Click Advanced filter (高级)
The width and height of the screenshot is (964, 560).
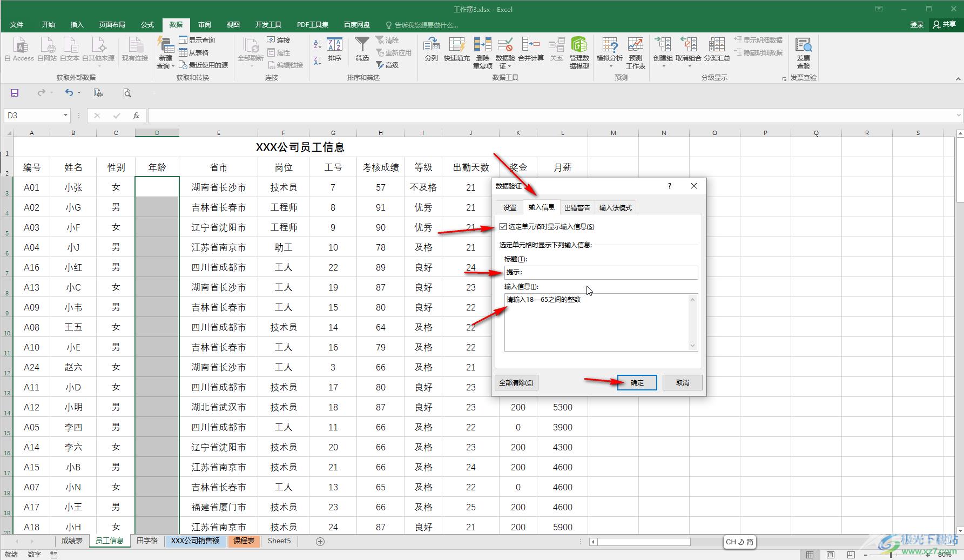coord(388,65)
